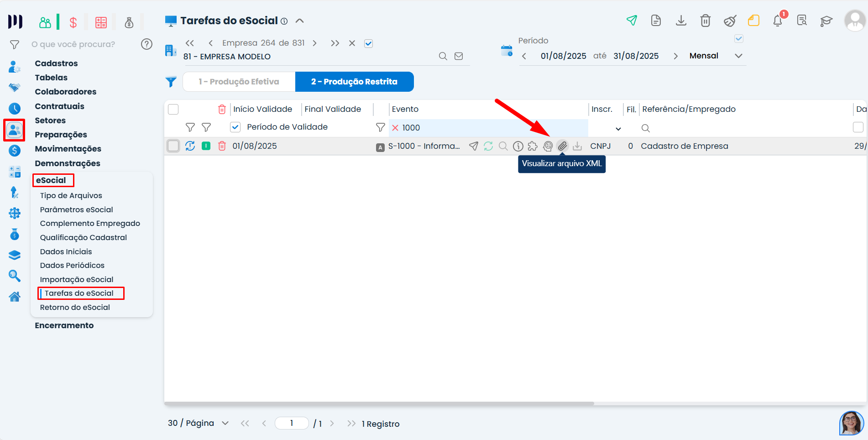Click the envelope icon next to EMPRESA MODELO
The image size is (868, 440).
click(x=459, y=56)
